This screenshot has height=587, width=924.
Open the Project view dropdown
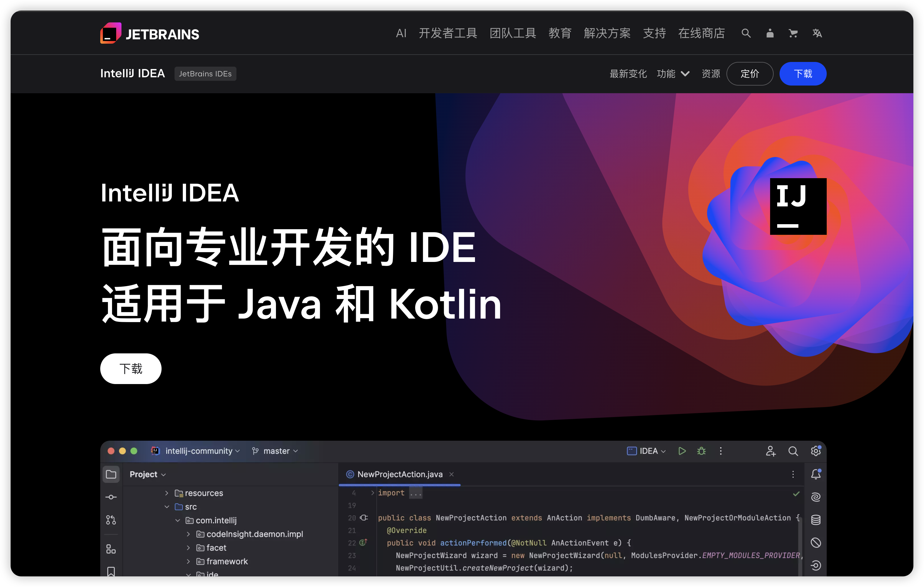pyautogui.click(x=148, y=474)
